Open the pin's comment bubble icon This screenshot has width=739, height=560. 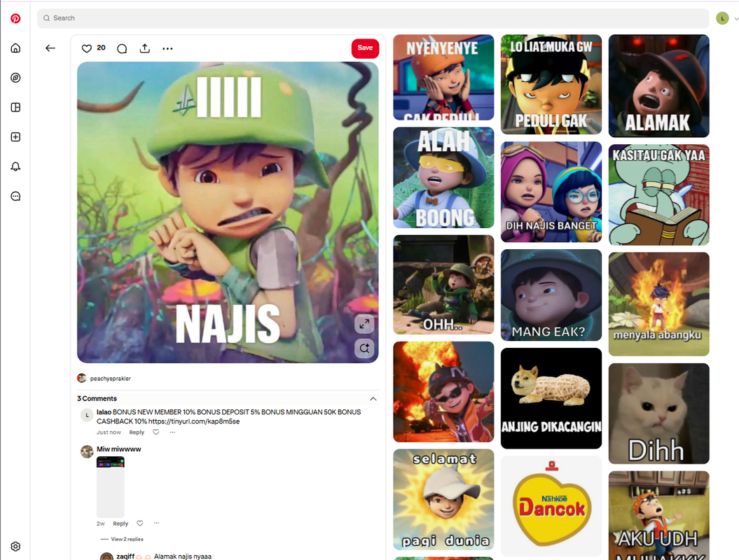122,48
